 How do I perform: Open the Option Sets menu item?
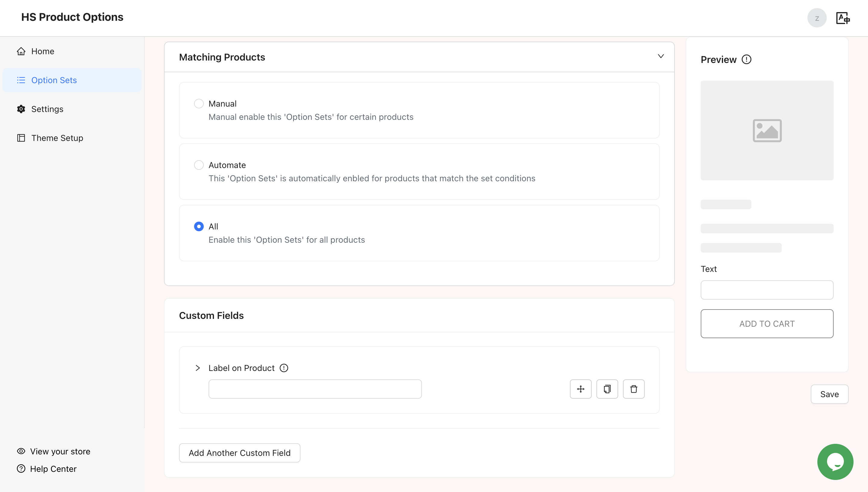click(x=54, y=80)
